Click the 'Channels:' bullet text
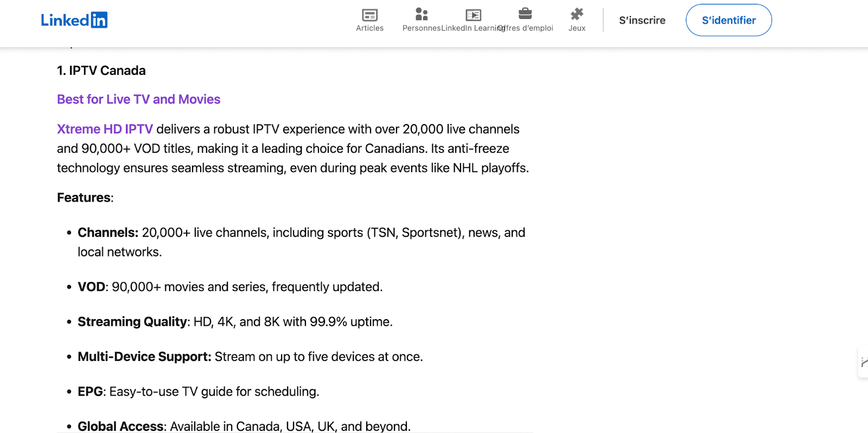Viewport: 868px width, 433px height. (x=108, y=232)
